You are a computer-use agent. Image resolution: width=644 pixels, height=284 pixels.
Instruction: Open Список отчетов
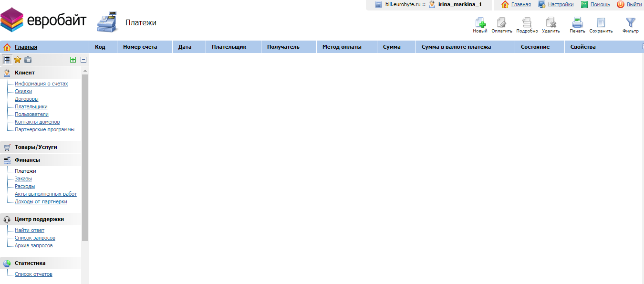pyautogui.click(x=33, y=274)
